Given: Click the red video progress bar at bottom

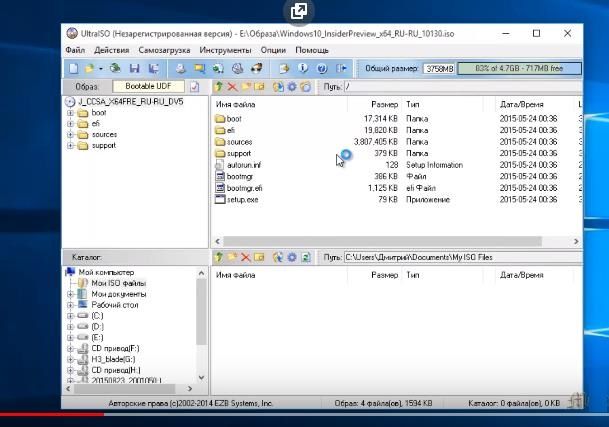Looking at the screenshot, I should pos(52,414).
